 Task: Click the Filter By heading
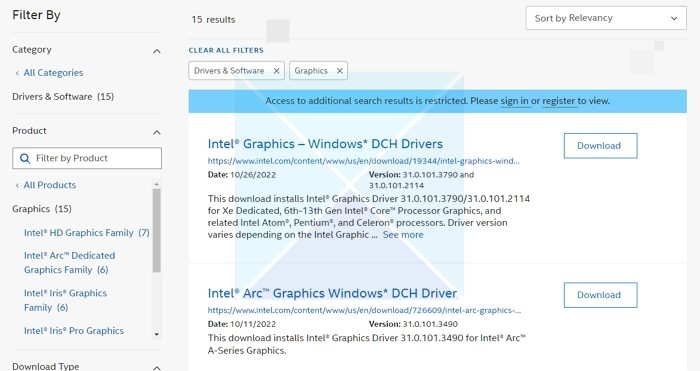pos(36,15)
